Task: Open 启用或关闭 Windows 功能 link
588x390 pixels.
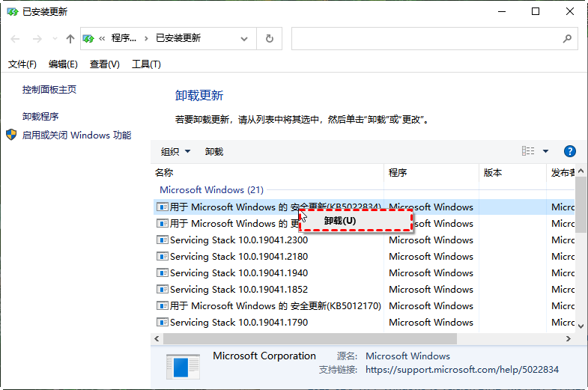Action: [x=76, y=135]
